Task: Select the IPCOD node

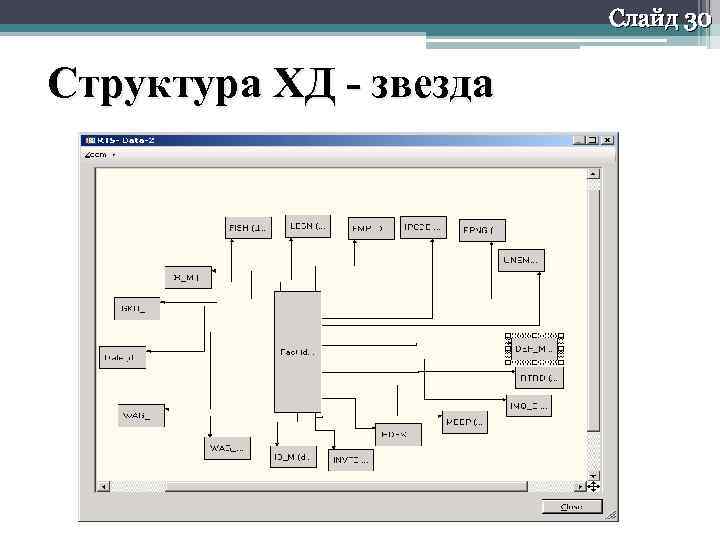Action: [x=423, y=227]
